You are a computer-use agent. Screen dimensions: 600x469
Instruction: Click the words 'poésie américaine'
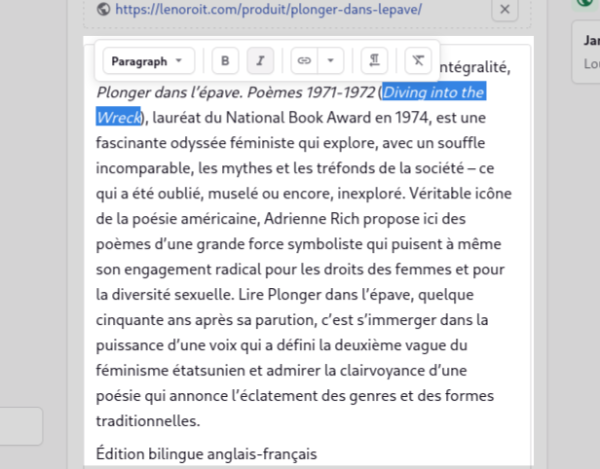point(196,219)
